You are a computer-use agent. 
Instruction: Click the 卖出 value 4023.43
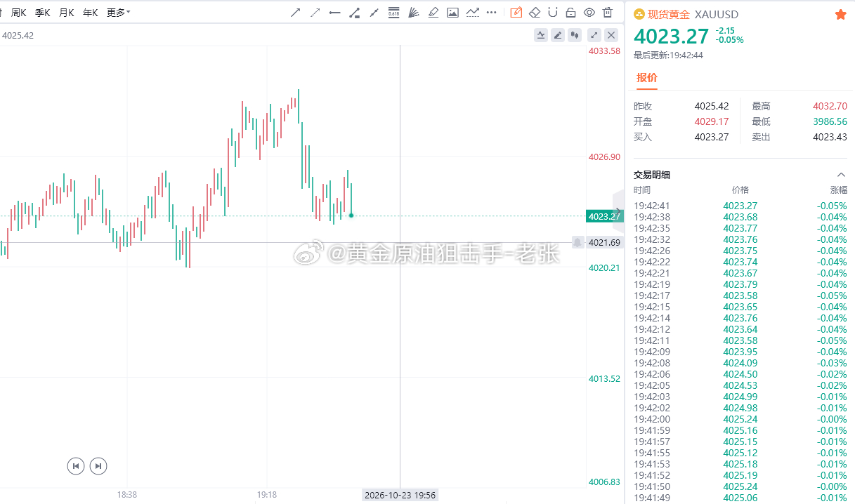point(830,137)
